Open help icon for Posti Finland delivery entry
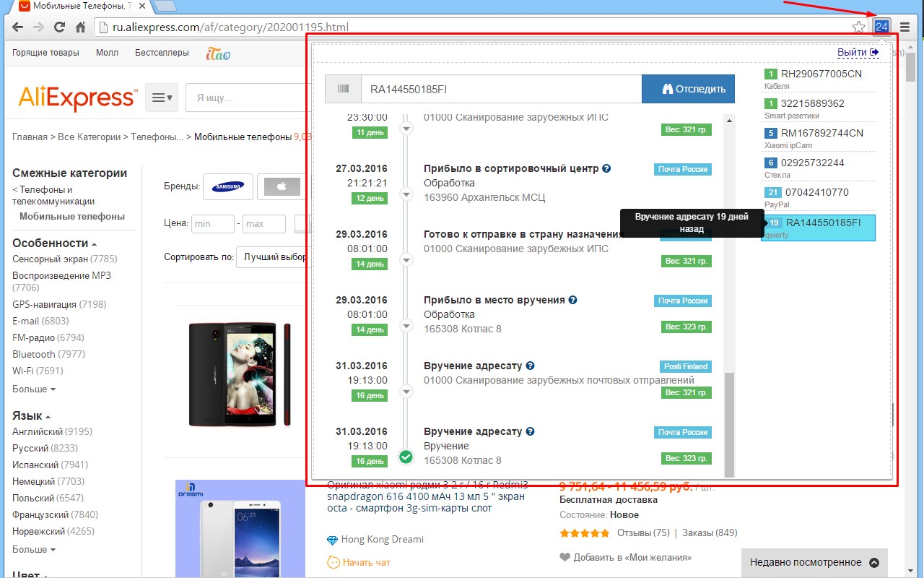Screen dimensions: 924x578 [x=530, y=366]
